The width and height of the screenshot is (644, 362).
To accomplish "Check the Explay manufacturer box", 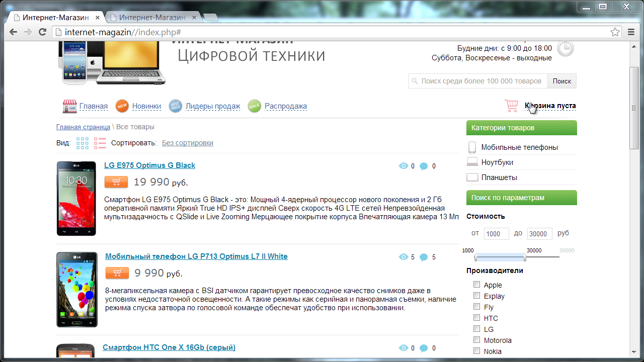I will (477, 296).
